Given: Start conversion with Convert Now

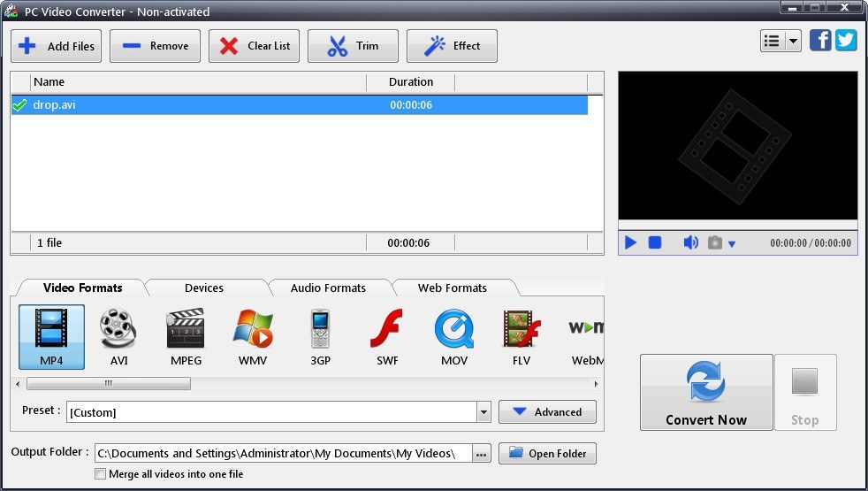Looking at the screenshot, I should [x=706, y=392].
